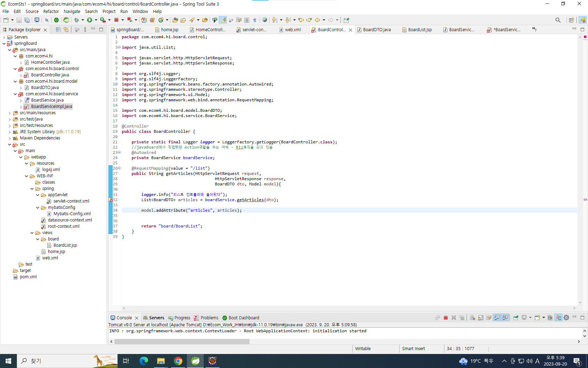
Task: Toggle Scroll Lock in Console toolbar
Action: pyautogui.click(x=481, y=318)
